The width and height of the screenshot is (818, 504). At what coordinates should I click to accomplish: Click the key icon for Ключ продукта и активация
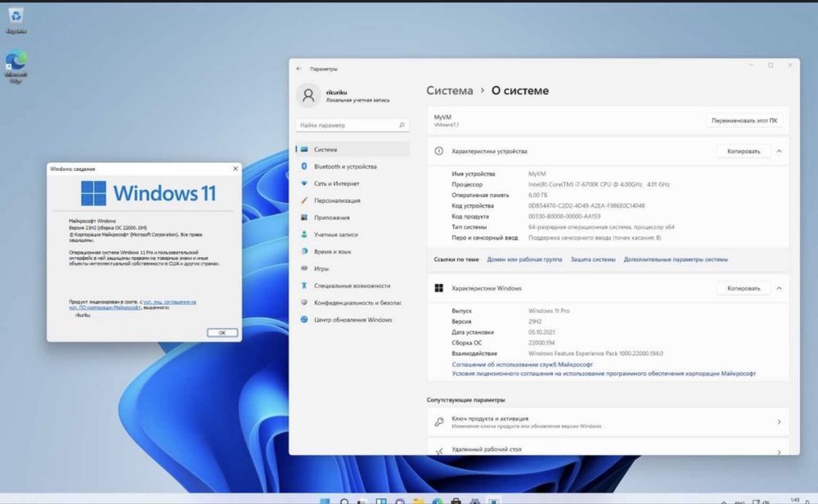[439, 421]
